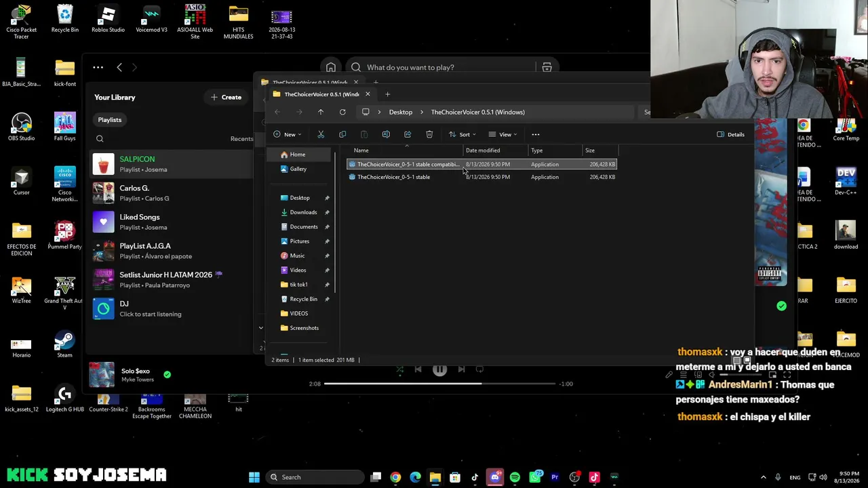Toggle the Playlists filter chip in Spotify
The height and width of the screenshot is (488, 868).
(x=110, y=120)
